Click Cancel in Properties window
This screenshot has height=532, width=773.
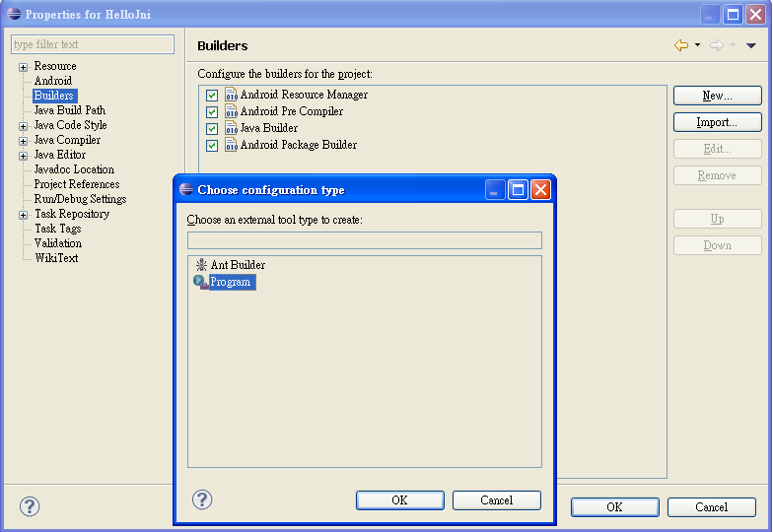[x=712, y=507]
